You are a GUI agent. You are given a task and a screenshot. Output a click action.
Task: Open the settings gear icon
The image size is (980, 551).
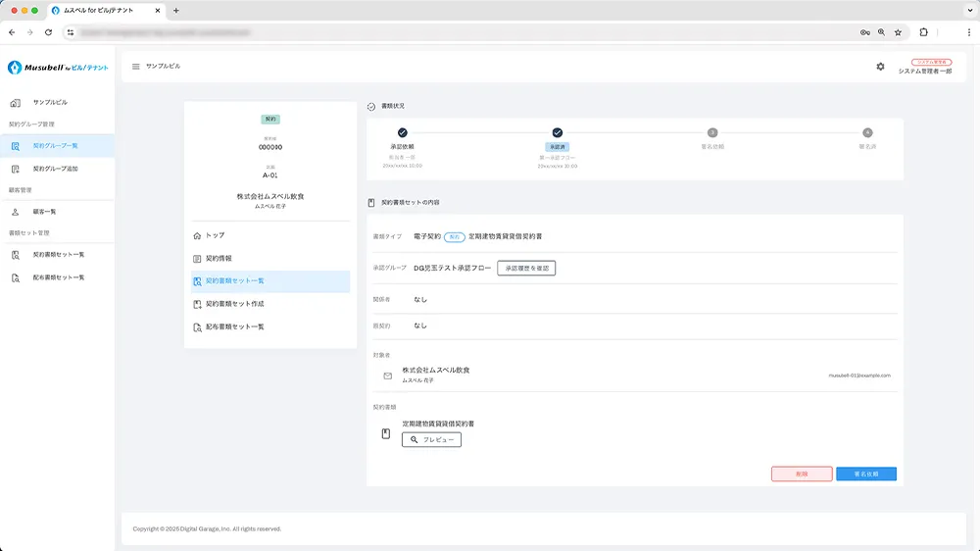click(880, 67)
